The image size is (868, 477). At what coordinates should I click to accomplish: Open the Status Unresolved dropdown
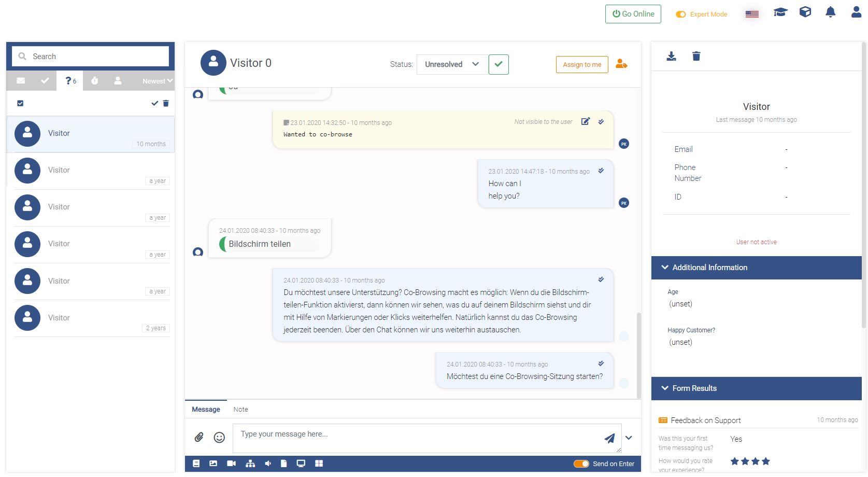point(452,64)
